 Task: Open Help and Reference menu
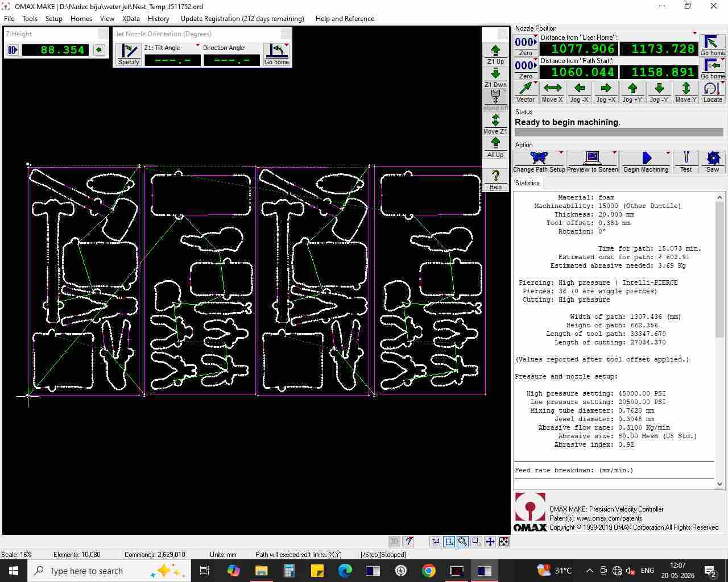click(x=345, y=19)
